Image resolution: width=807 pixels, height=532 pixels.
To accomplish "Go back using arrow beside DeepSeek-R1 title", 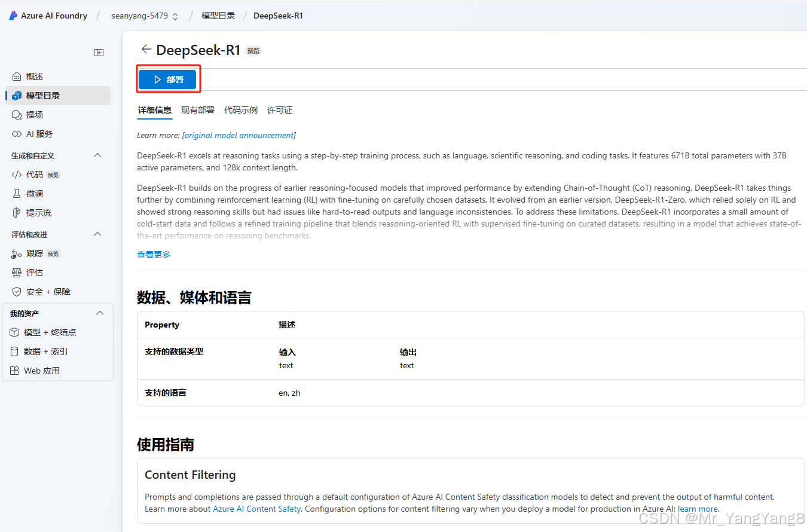I will point(146,50).
